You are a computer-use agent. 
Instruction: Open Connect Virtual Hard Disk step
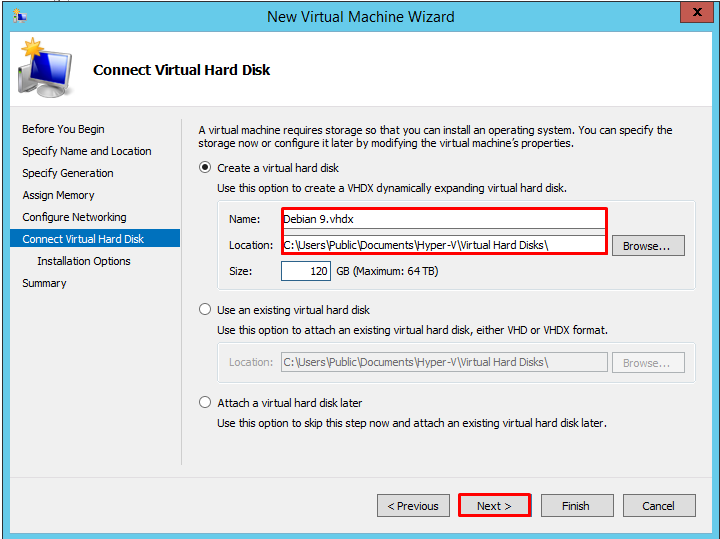pos(95,238)
